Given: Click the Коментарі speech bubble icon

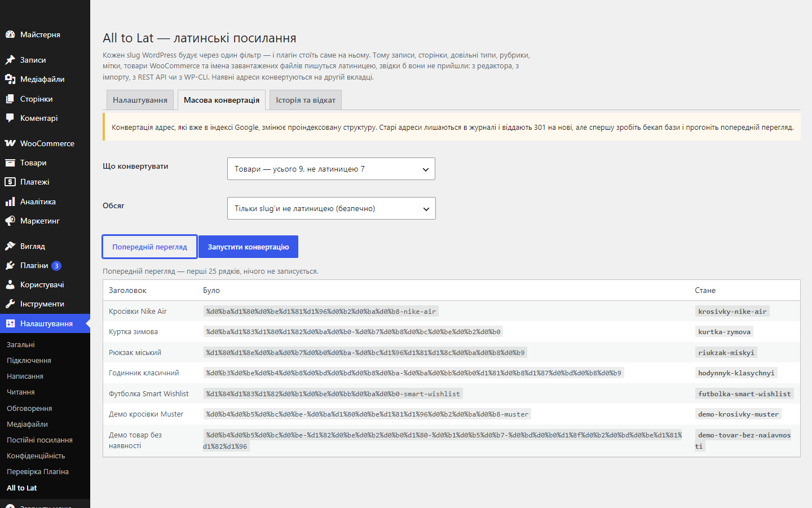Looking at the screenshot, I should pyautogui.click(x=10, y=118).
